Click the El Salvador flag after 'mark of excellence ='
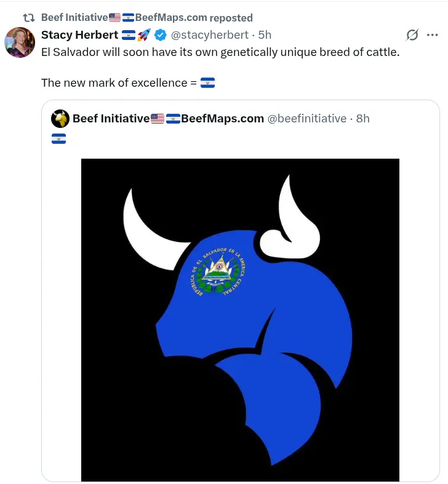 point(207,82)
